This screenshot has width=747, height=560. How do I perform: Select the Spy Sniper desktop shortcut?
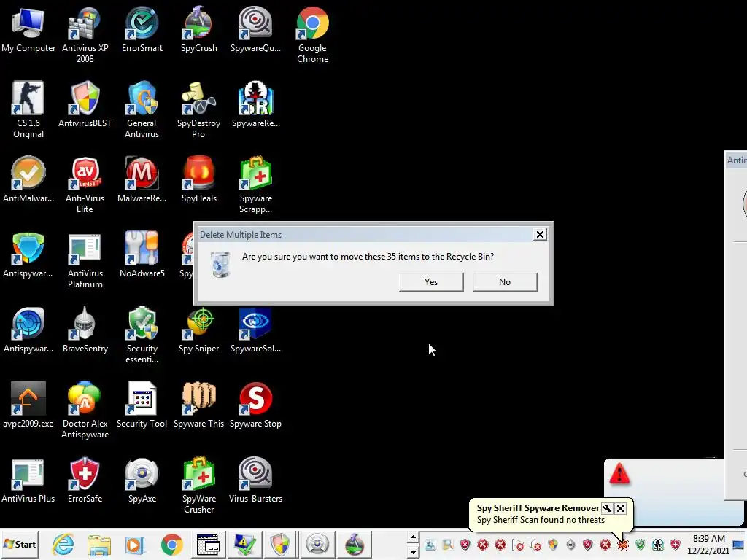point(198,331)
